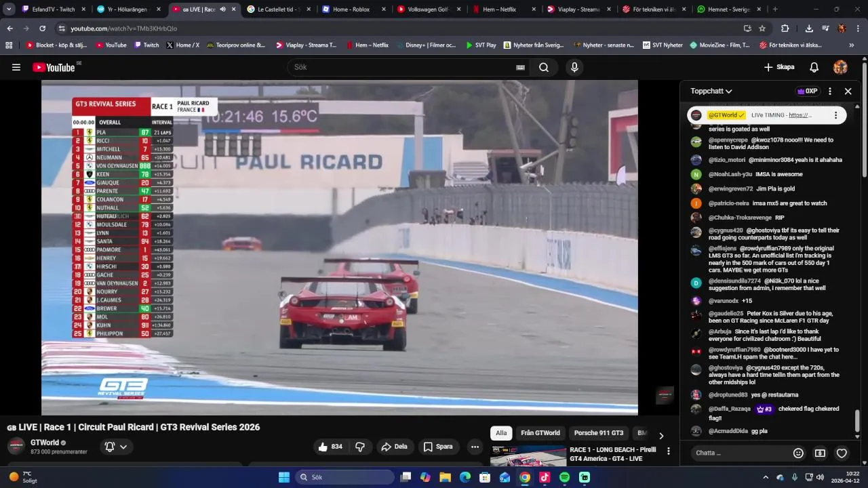
Task: Switch to the EsfandTV - Twitch tab
Action: coord(52,9)
